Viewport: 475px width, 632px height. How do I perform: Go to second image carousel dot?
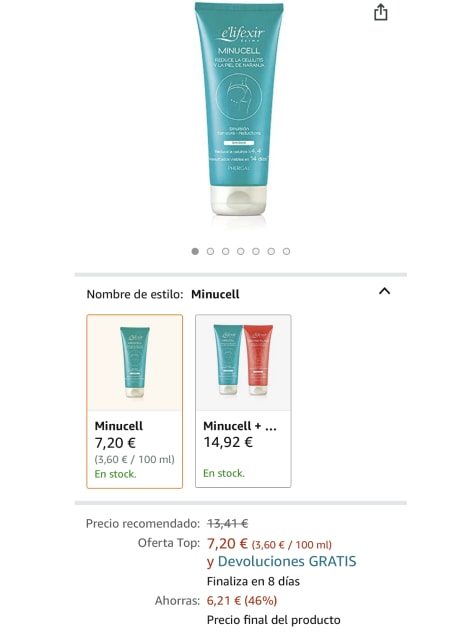pos(210,252)
